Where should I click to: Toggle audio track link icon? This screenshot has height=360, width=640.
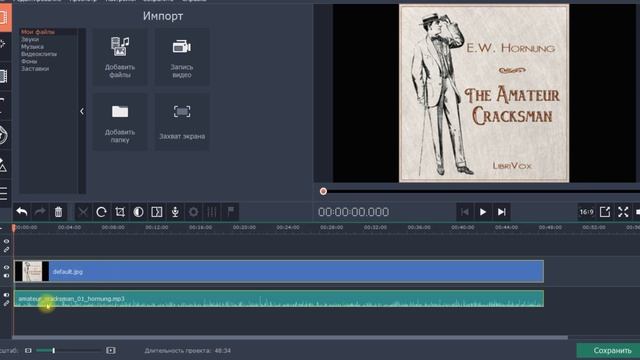point(6,303)
